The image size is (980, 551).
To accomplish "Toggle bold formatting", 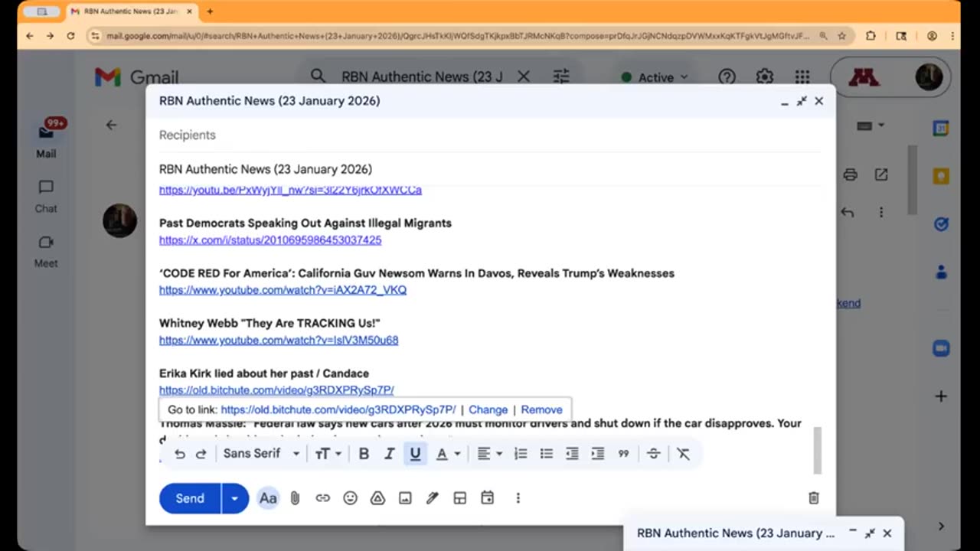I will click(364, 454).
